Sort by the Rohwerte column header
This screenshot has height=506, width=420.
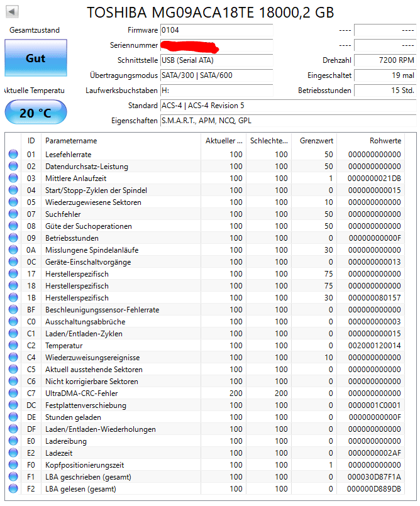370,141
